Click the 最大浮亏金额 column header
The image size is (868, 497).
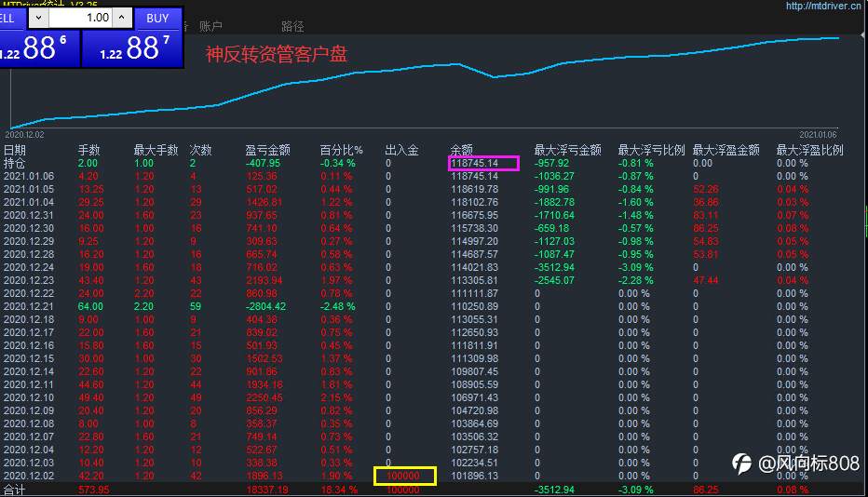(567, 150)
